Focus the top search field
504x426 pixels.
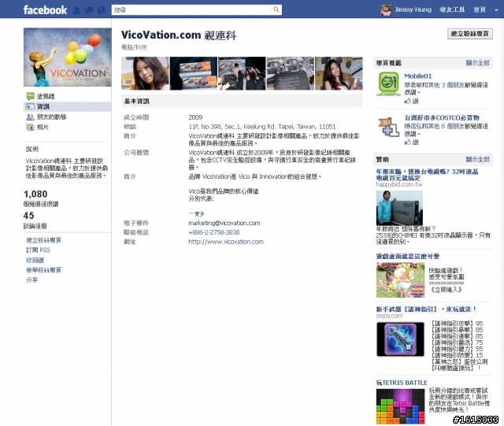(191, 9)
